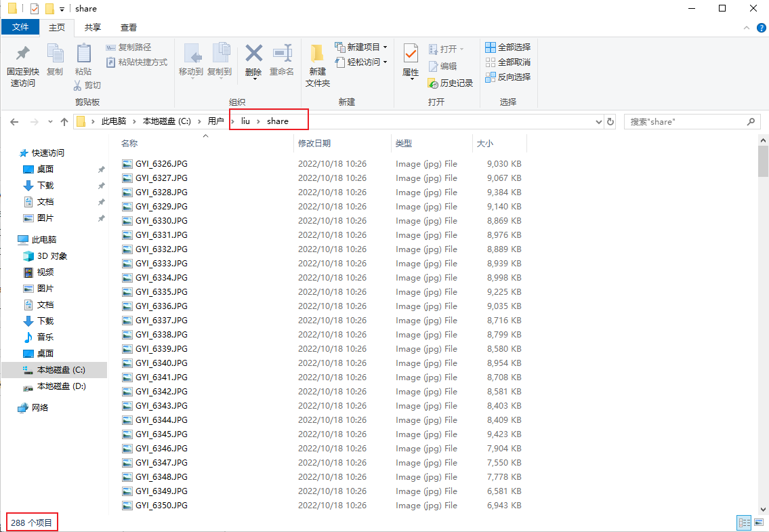The image size is (769, 532).
Task: Open Move to (移动到) menu
Action: click(x=191, y=61)
